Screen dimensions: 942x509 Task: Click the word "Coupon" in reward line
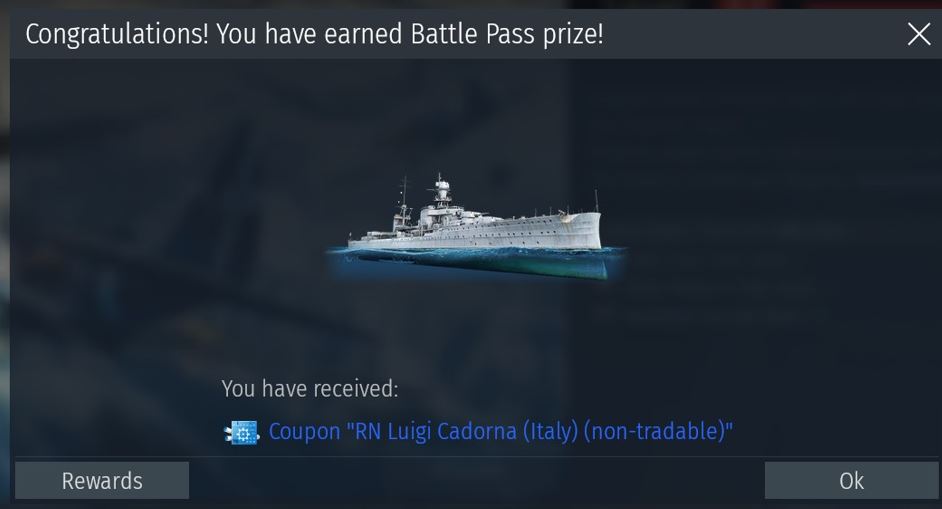304,431
